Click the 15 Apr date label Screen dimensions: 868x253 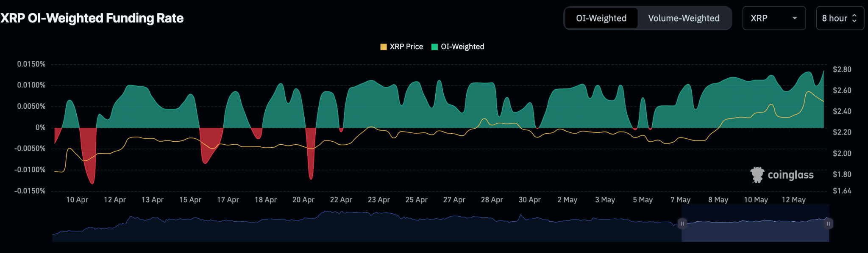pos(190,200)
